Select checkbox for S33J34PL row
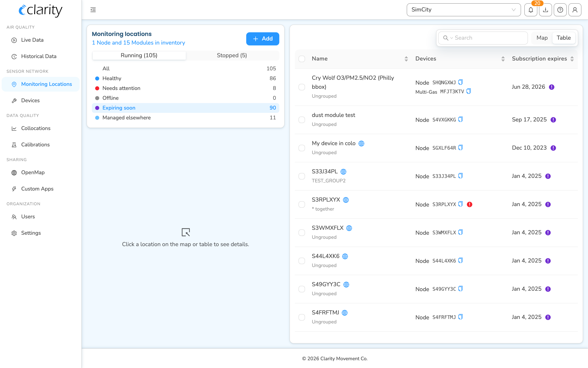Screen dimensions: 588x368 [302, 176]
